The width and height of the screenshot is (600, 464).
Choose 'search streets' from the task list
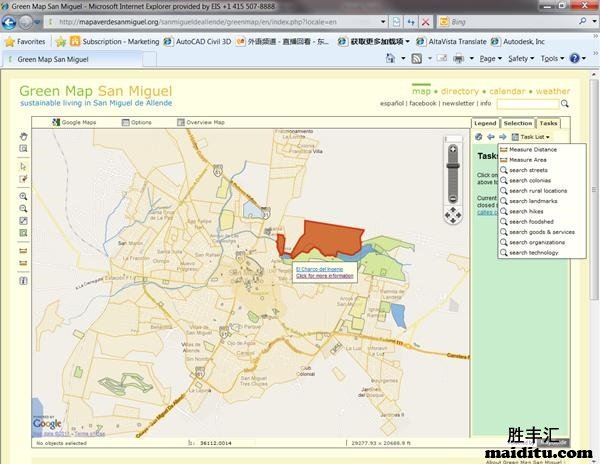[528, 170]
